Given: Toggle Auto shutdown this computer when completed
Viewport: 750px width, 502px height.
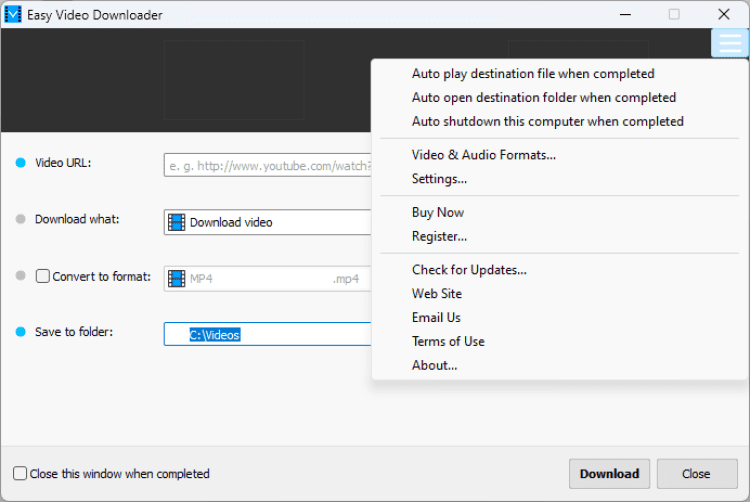Looking at the screenshot, I should tap(559, 121).
